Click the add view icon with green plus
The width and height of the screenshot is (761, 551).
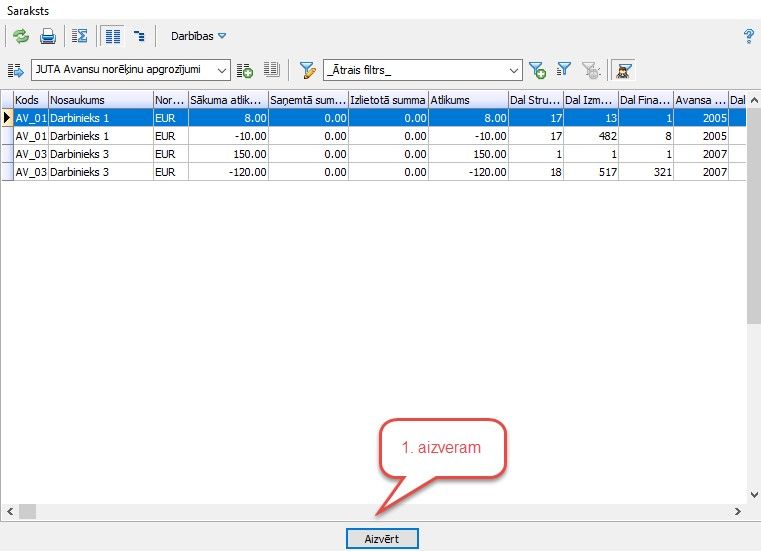245,70
